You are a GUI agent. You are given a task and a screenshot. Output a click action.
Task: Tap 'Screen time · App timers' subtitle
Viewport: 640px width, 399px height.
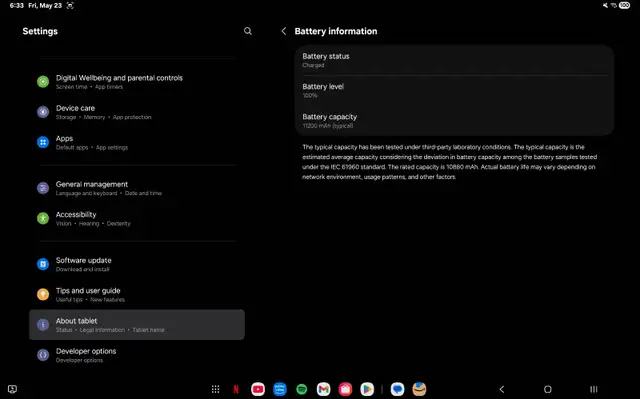[x=89, y=87]
